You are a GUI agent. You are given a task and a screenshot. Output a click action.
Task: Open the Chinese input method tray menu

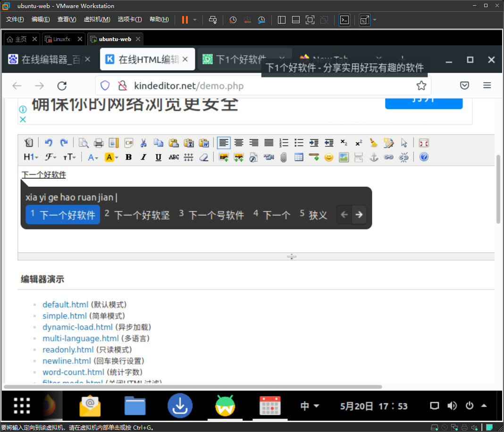click(309, 405)
